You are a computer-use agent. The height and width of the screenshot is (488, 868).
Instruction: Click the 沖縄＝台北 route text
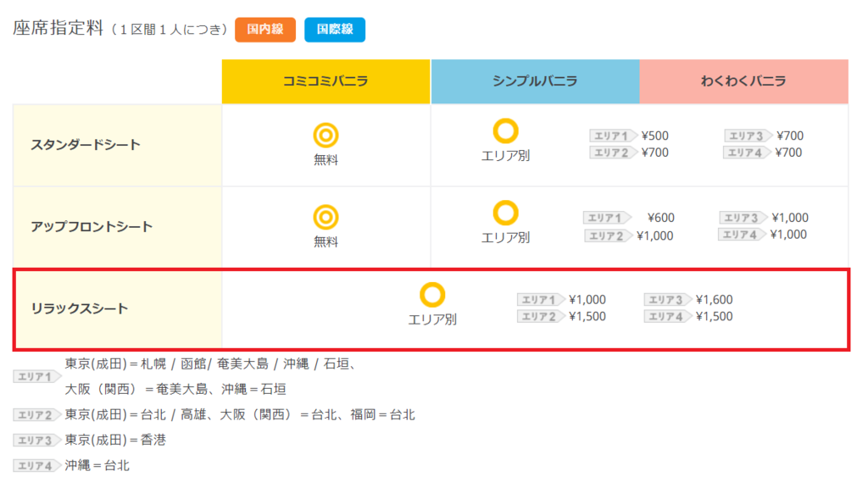pyautogui.click(x=97, y=466)
